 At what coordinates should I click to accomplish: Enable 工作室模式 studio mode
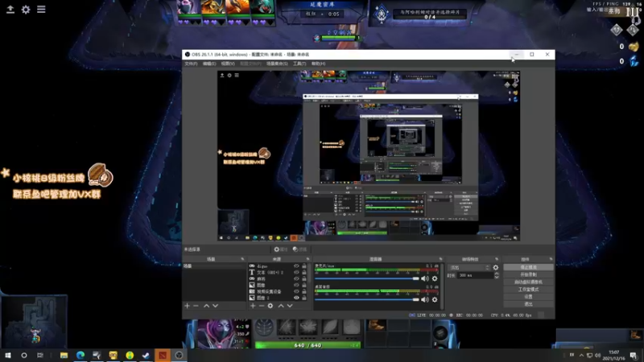528,290
